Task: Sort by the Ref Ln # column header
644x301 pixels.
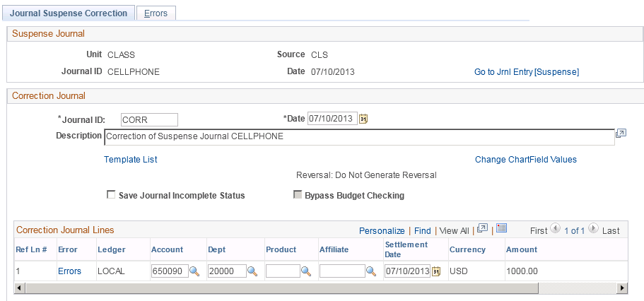Action: [31, 249]
